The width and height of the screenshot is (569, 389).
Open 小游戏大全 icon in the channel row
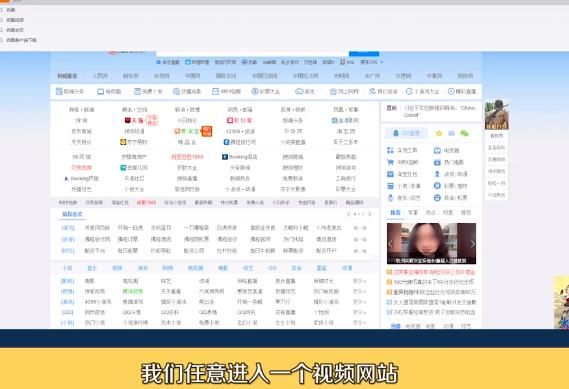pos(423,91)
